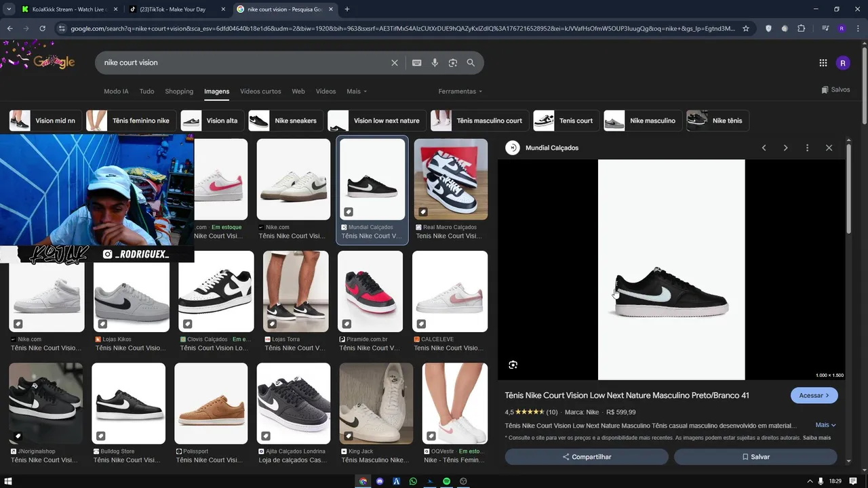Viewport: 868px width, 488px height.
Task: Select Tênis masculino court chip
Action: click(x=480, y=121)
